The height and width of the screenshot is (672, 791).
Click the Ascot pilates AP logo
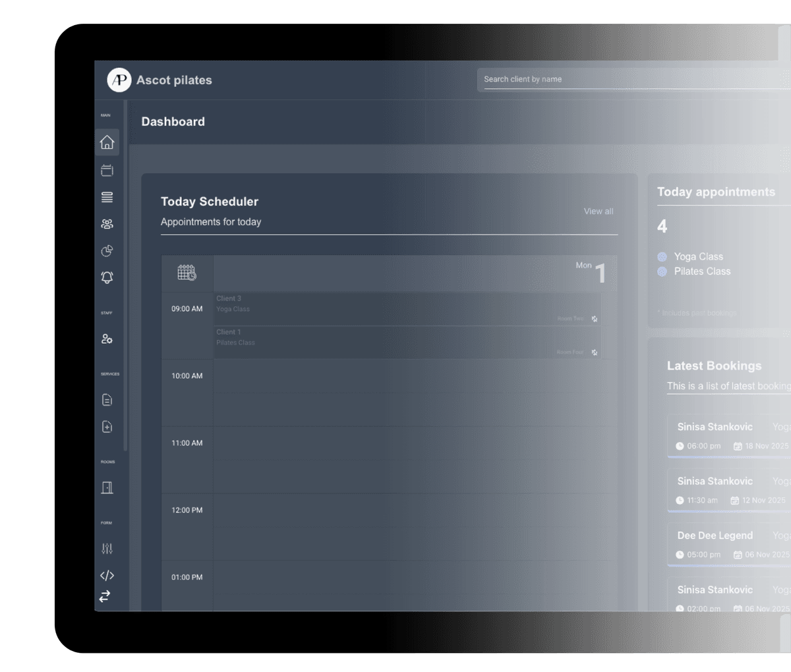[x=119, y=80]
